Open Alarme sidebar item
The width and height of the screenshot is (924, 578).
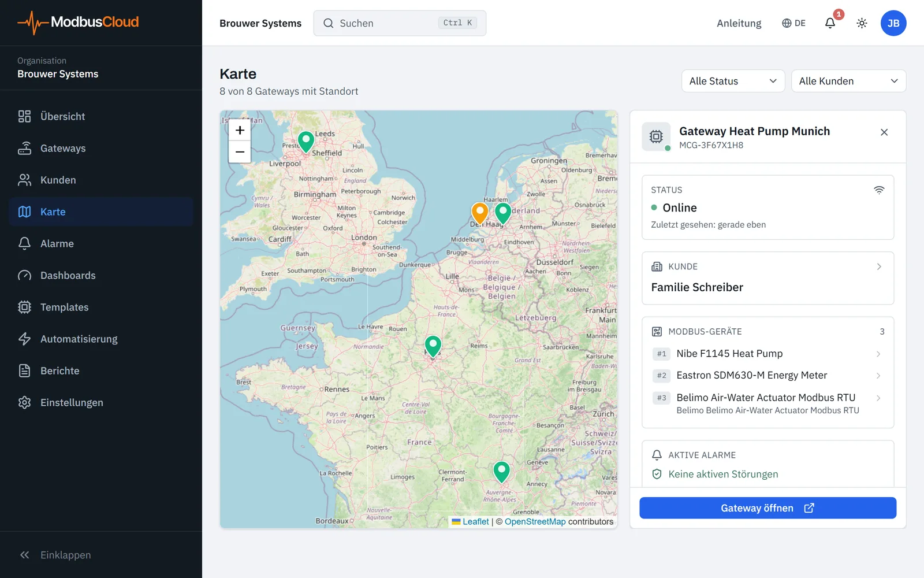pos(101,243)
